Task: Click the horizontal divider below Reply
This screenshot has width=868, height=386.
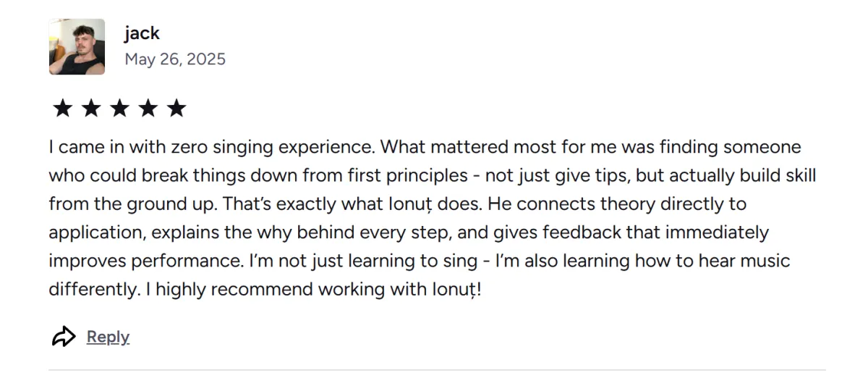Action: (x=437, y=370)
